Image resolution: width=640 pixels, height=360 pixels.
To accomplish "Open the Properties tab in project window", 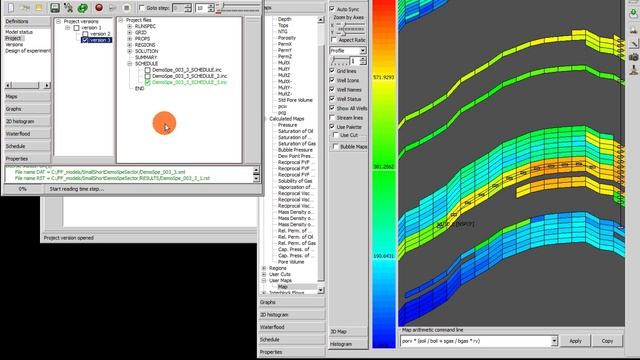I will [x=27, y=159].
